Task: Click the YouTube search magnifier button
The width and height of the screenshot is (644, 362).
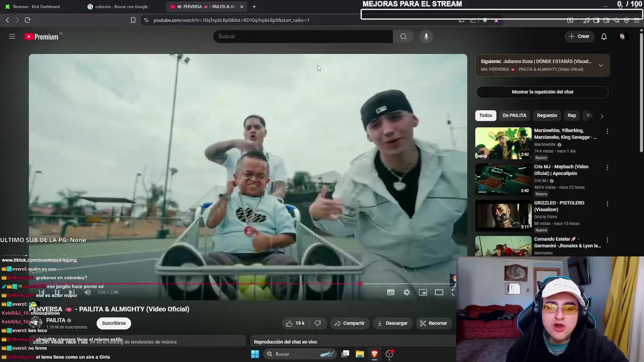Action: 404,36
